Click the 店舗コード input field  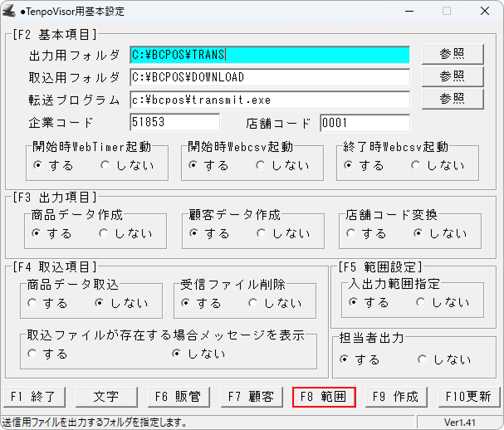pyautogui.click(x=364, y=123)
